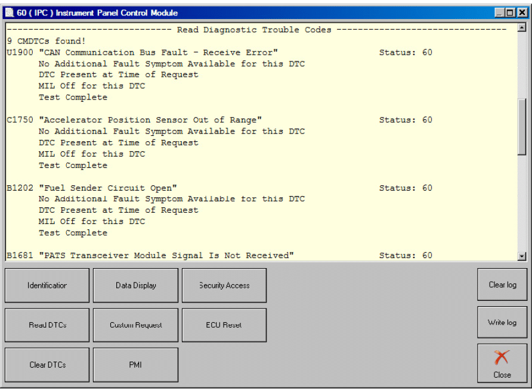Click the Identification button
532x392 pixels.
pyautogui.click(x=47, y=285)
